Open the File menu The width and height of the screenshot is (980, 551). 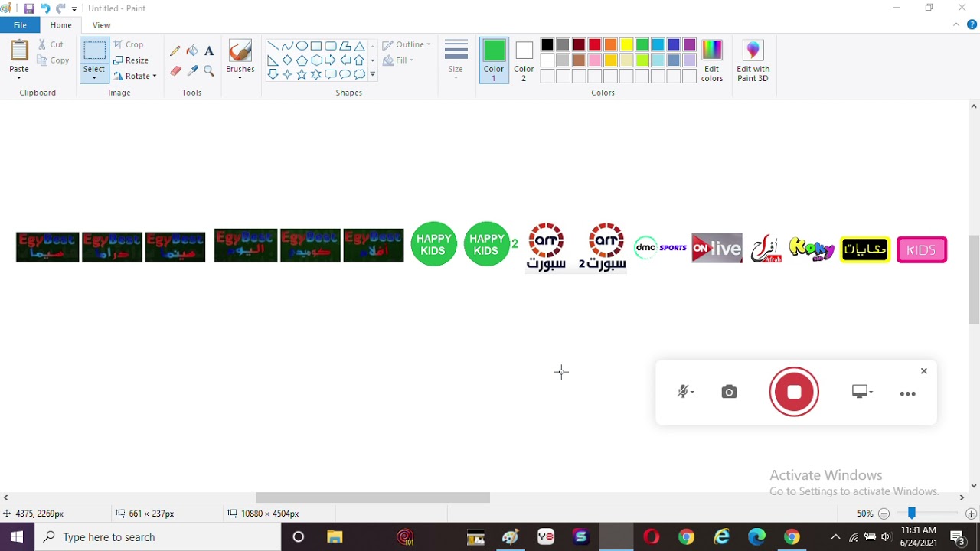(x=20, y=25)
